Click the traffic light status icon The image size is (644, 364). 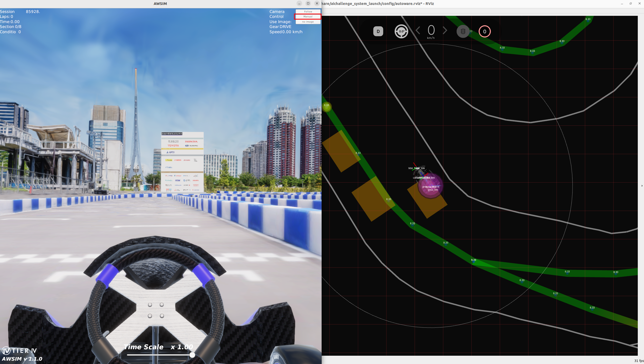[463, 31]
